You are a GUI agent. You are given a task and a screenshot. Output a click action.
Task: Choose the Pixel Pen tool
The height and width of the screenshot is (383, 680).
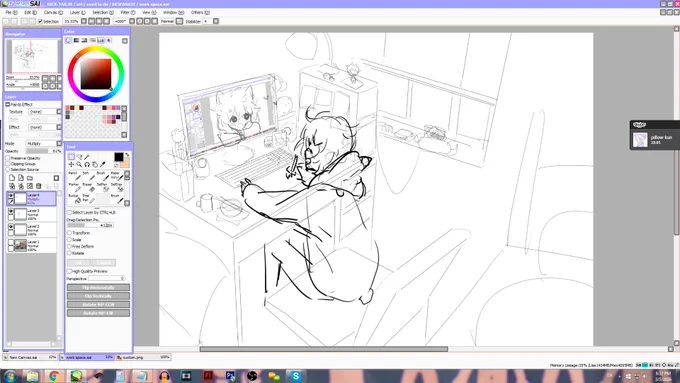[x=88, y=199]
